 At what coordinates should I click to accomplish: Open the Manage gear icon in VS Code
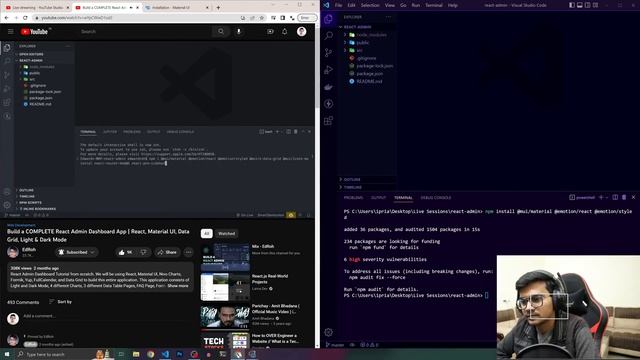[x=328, y=332]
